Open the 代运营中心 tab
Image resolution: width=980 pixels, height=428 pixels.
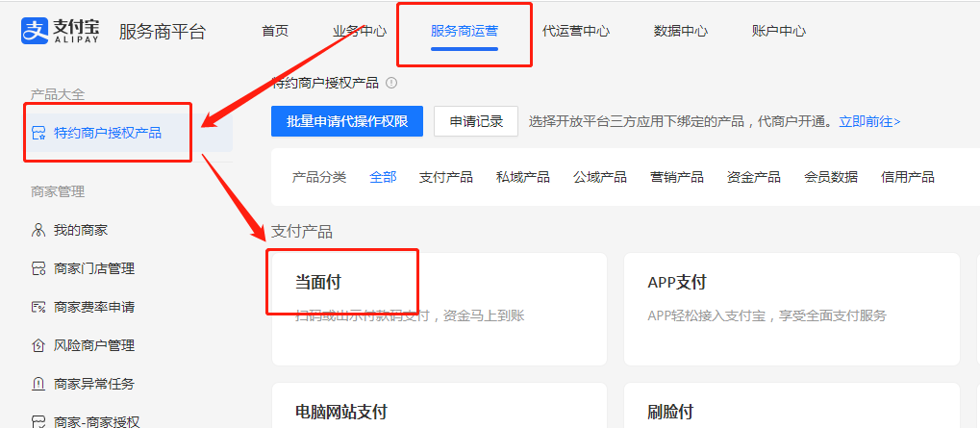[x=576, y=31]
